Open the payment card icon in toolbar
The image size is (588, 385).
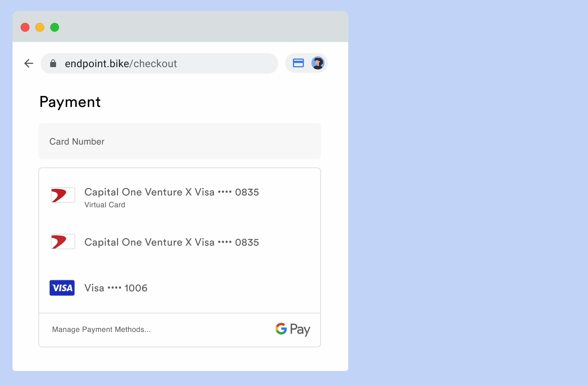pos(298,63)
